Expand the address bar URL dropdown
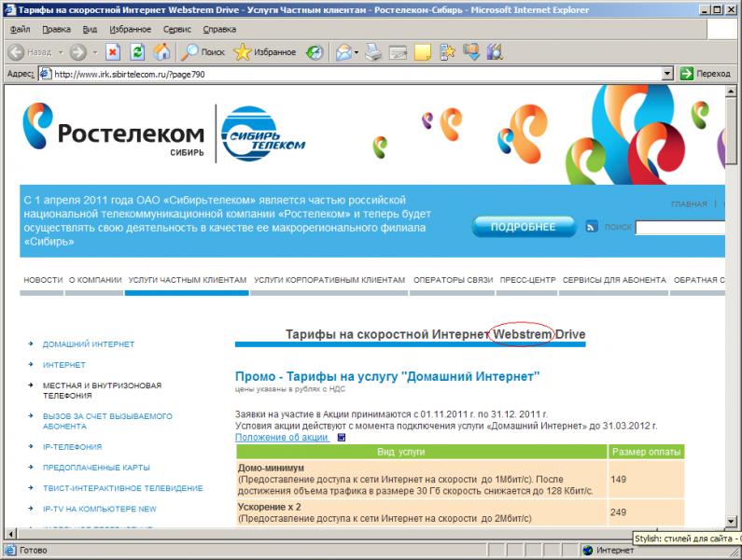Image resolution: width=742 pixels, height=560 pixels. coord(667,74)
